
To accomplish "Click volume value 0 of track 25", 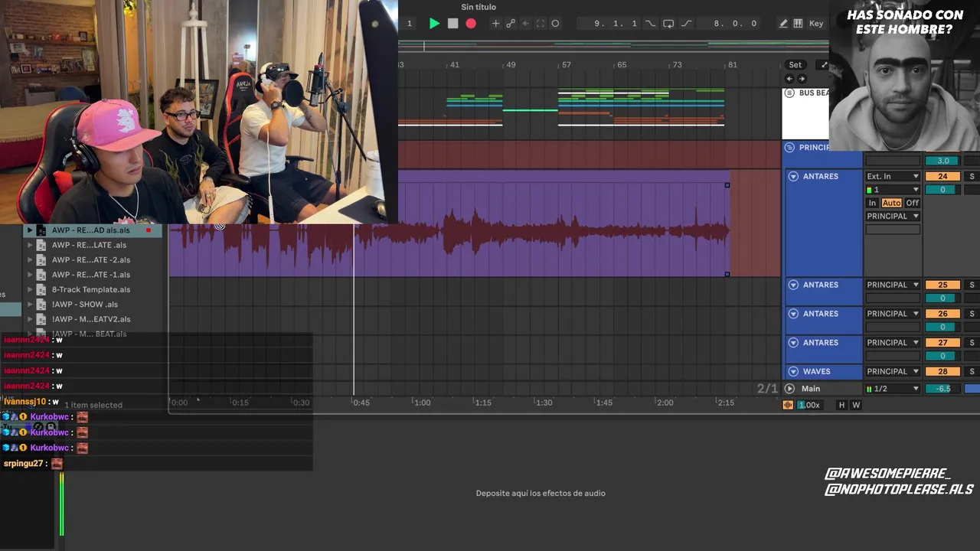I will (x=942, y=298).
